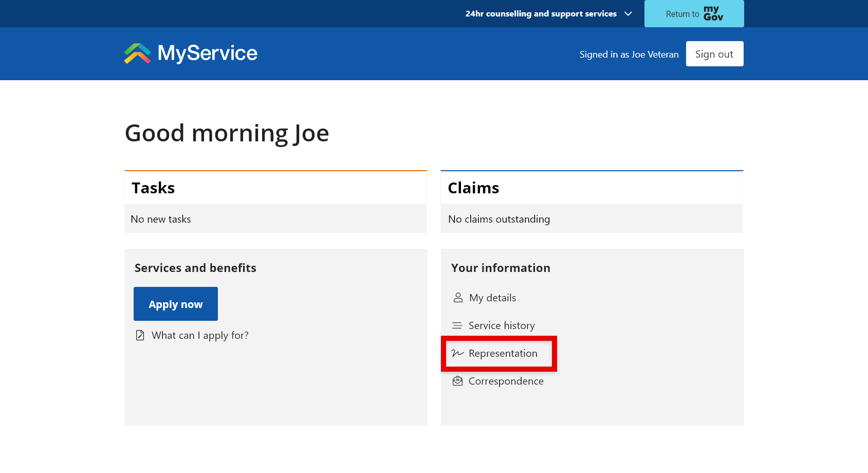Select the Tasks section heading
Image resolution: width=868 pixels, height=473 pixels.
click(x=153, y=188)
